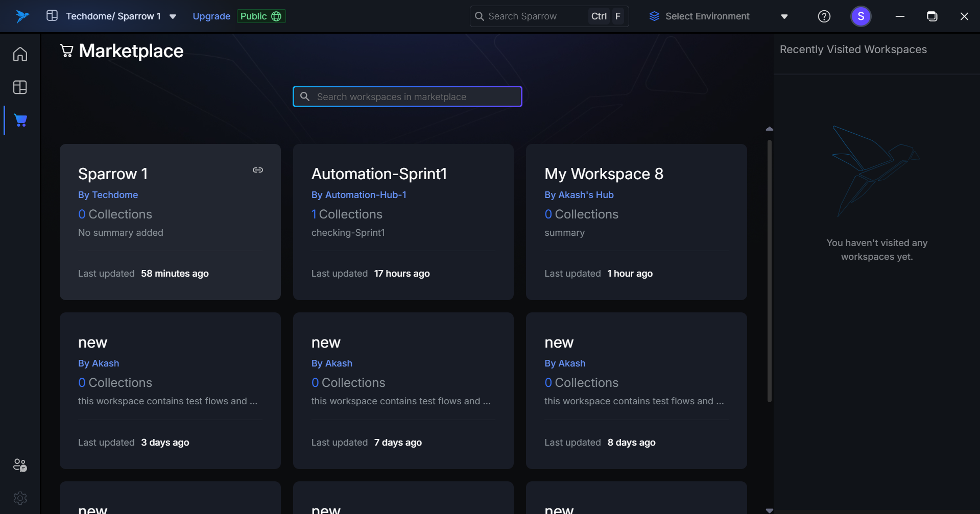Click the By Akash's Hub link
The height and width of the screenshot is (514, 980).
point(579,195)
